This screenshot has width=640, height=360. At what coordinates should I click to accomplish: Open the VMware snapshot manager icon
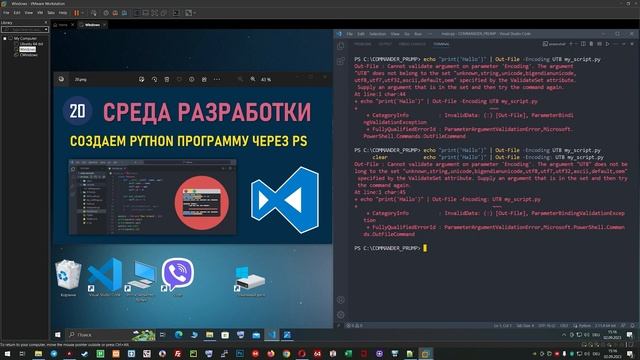[124, 13]
